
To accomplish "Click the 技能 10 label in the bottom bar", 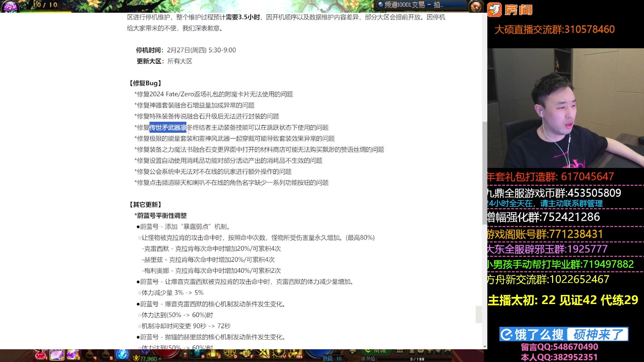I will tap(332, 358).
